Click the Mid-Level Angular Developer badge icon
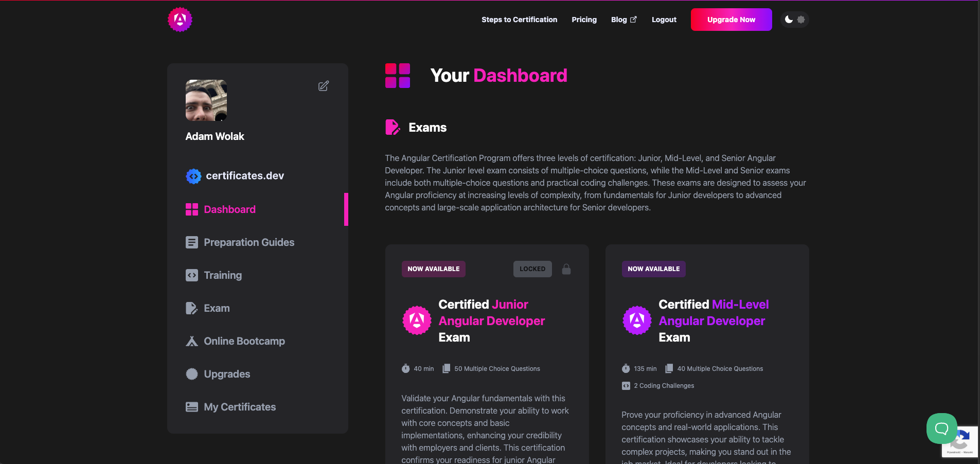The height and width of the screenshot is (464, 980). [637, 320]
